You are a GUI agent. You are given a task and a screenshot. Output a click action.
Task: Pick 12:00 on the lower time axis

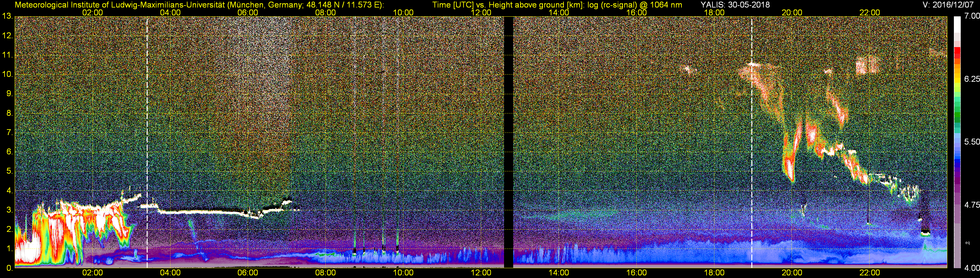[x=481, y=273]
